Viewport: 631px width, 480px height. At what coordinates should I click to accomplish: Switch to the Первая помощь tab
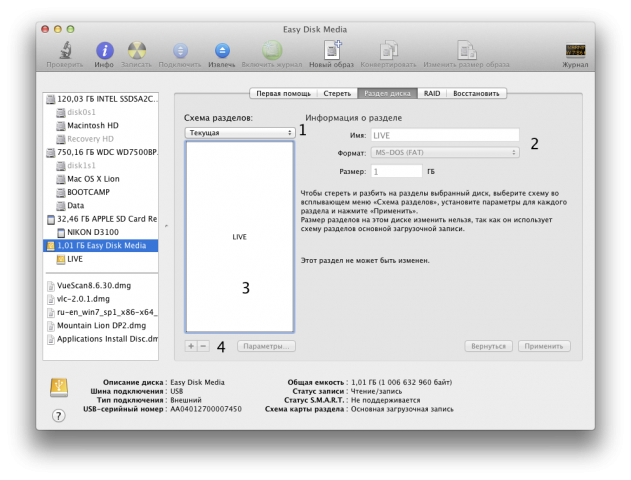tap(282, 93)
